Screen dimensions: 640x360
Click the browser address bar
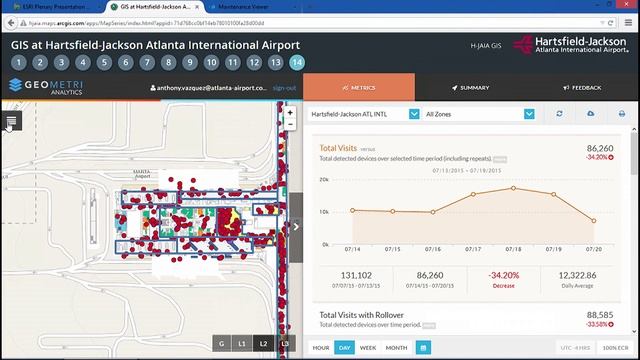pos(310,23)
